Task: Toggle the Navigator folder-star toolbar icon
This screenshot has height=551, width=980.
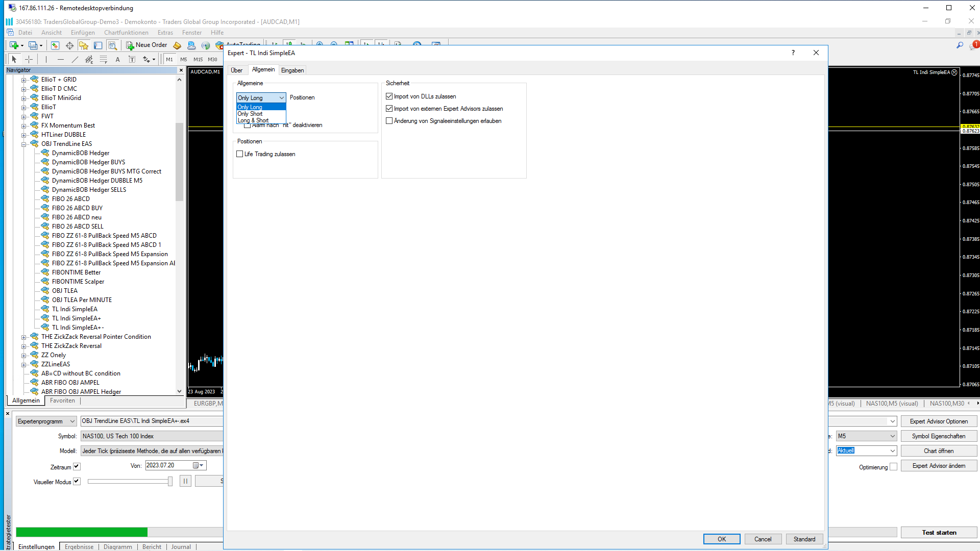Action: point(84,45)
